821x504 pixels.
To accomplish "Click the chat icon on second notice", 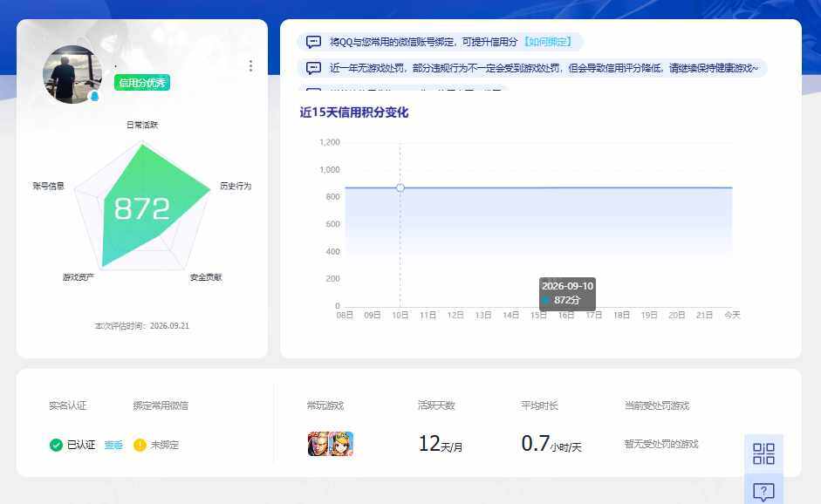I will (x=313, y=68).
